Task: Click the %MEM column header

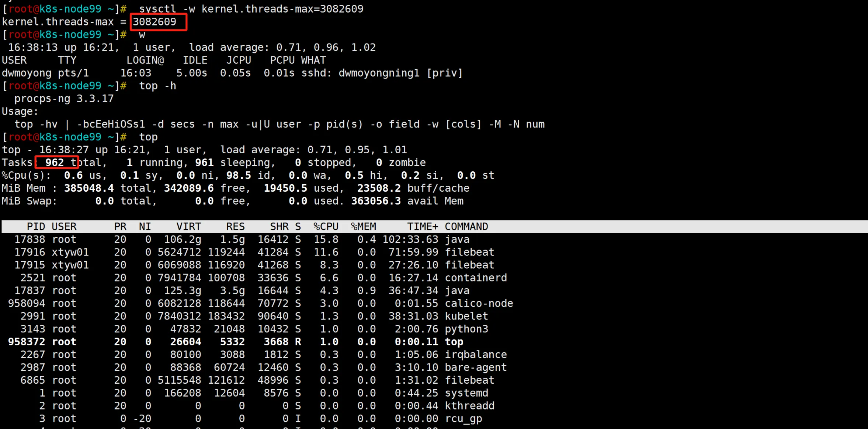Action: [x=363, y=226]
